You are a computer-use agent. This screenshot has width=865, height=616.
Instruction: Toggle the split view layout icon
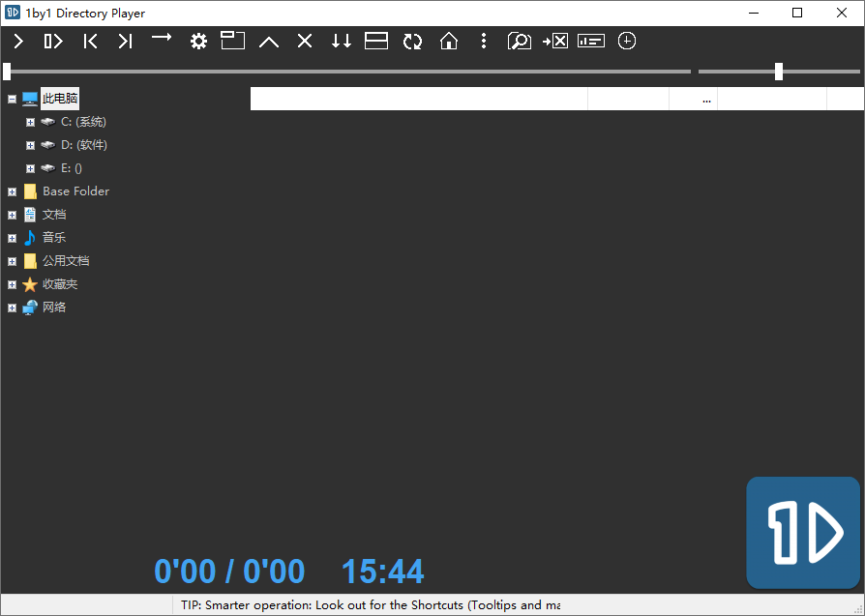coord(376,41)
